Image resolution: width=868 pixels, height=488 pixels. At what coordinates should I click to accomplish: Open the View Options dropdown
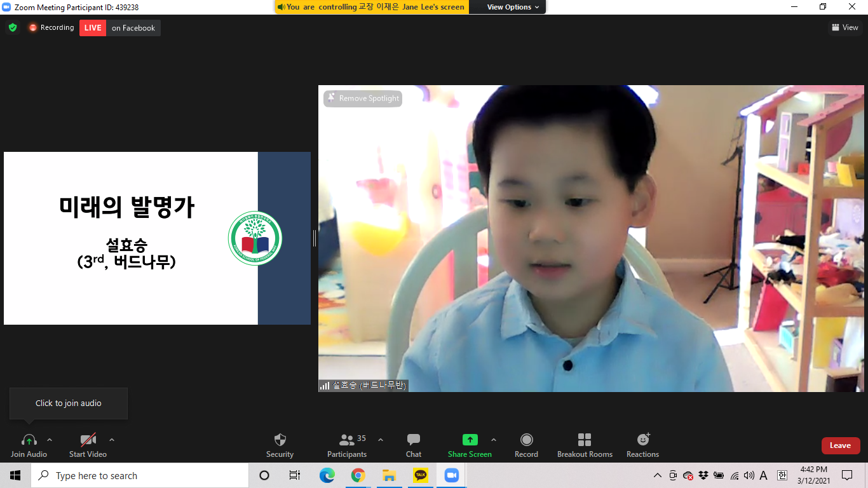[513, 7]
